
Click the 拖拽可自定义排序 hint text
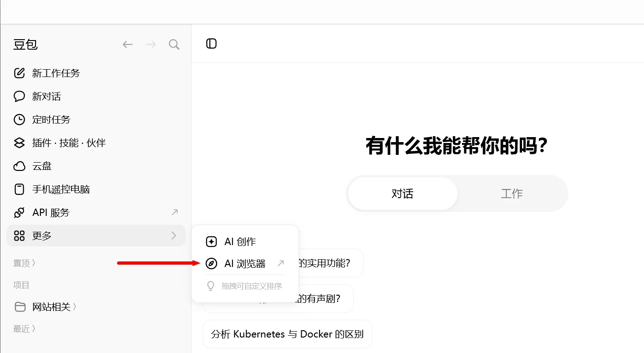pyautogui.click(x=252, y=286)
